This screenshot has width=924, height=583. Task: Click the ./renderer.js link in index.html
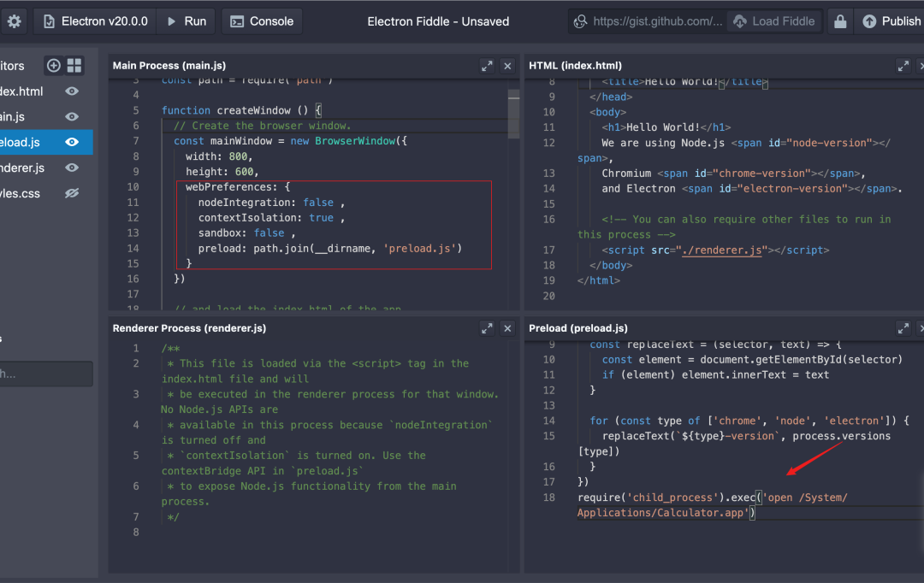pos(722,250)
